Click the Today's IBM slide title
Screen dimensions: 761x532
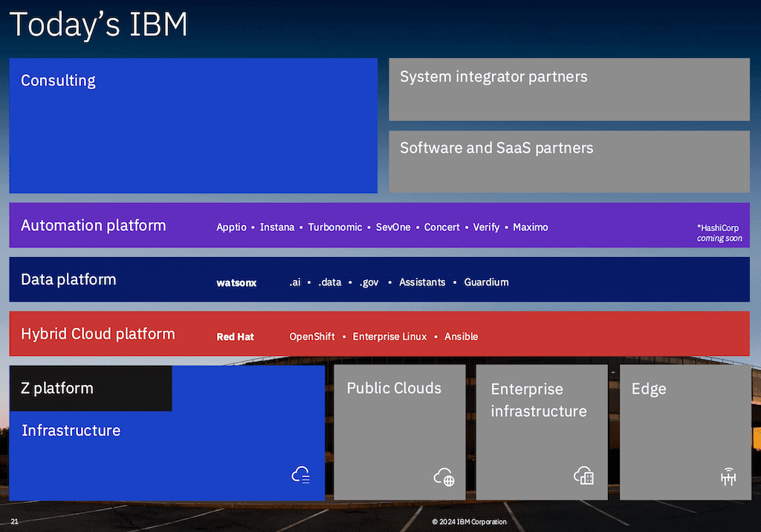(98, 25)
